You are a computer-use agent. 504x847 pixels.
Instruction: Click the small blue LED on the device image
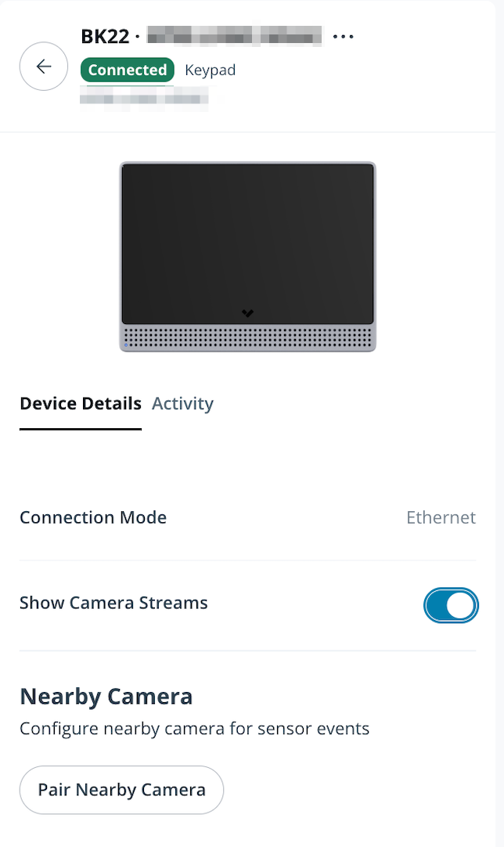pos(127,344)
